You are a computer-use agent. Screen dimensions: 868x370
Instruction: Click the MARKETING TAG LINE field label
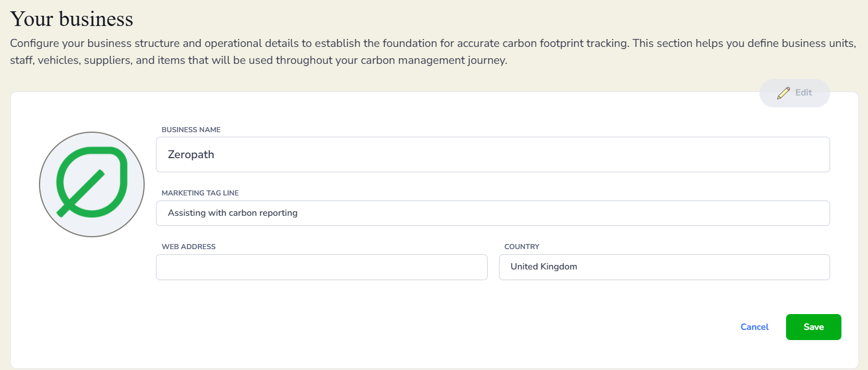tap(200, 193)
